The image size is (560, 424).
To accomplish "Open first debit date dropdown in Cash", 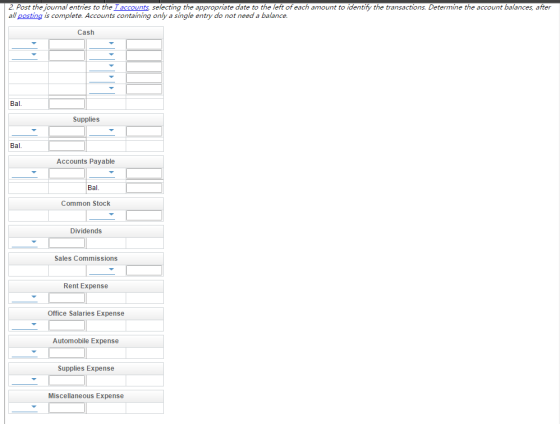I will coord(25,44).
